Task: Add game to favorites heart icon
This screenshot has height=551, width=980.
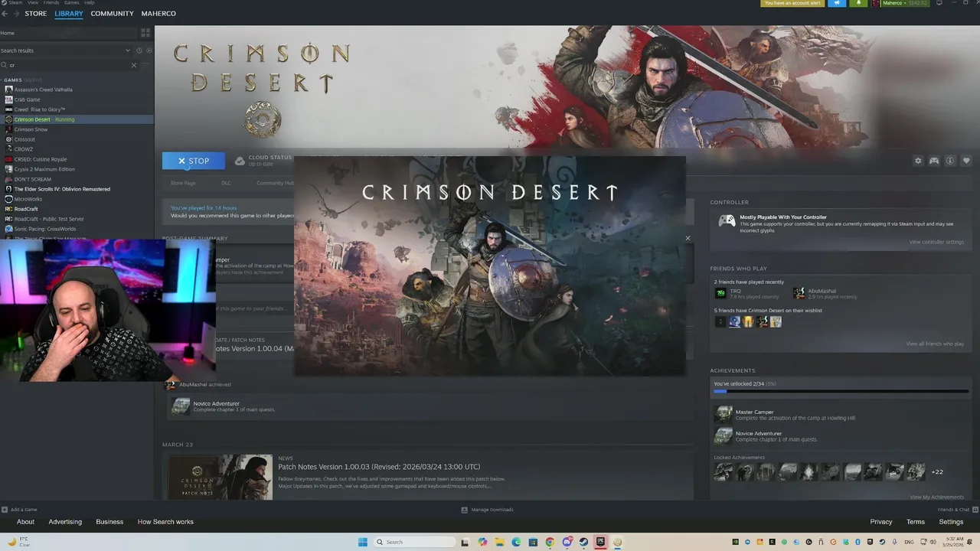Action: pos(966,161)
